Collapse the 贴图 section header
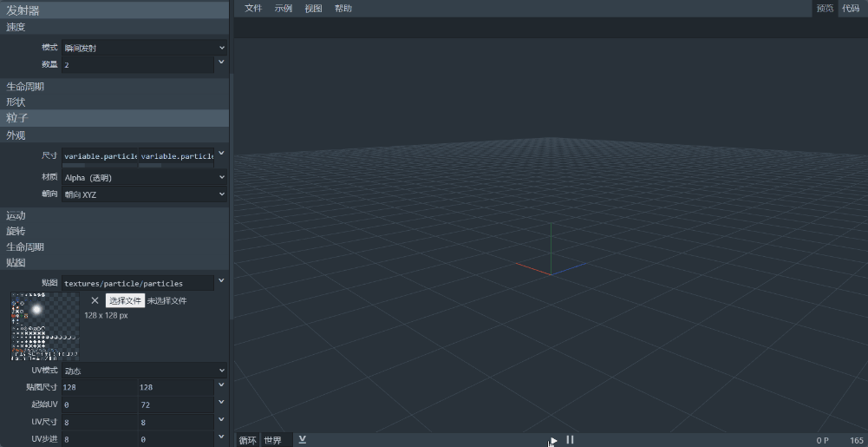The height and width of the screenshot is (447, 868). (x=114, y=262)
